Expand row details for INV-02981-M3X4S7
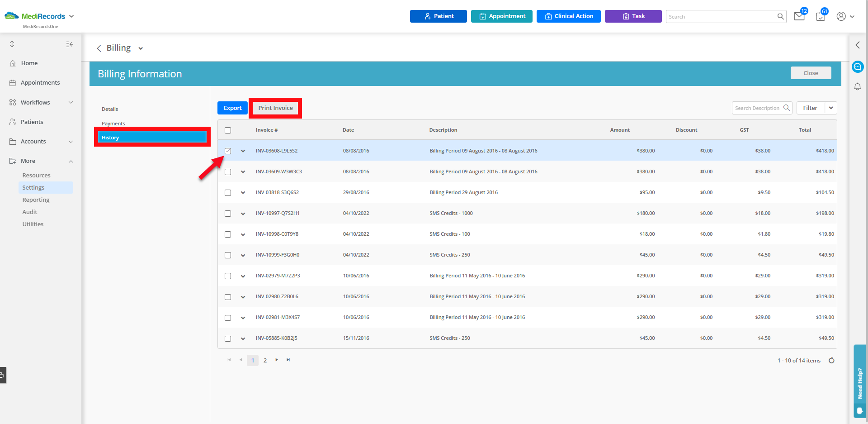Image resolution: width=868 pixels, height=424 pixels. [243, 318]
